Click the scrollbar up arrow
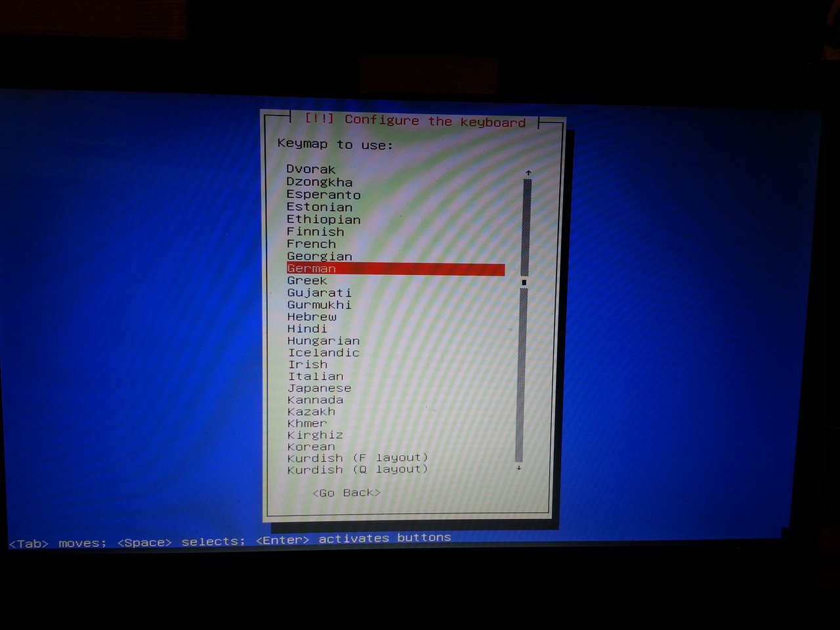The width and height of the screenshot is (840, 630). 528,173
